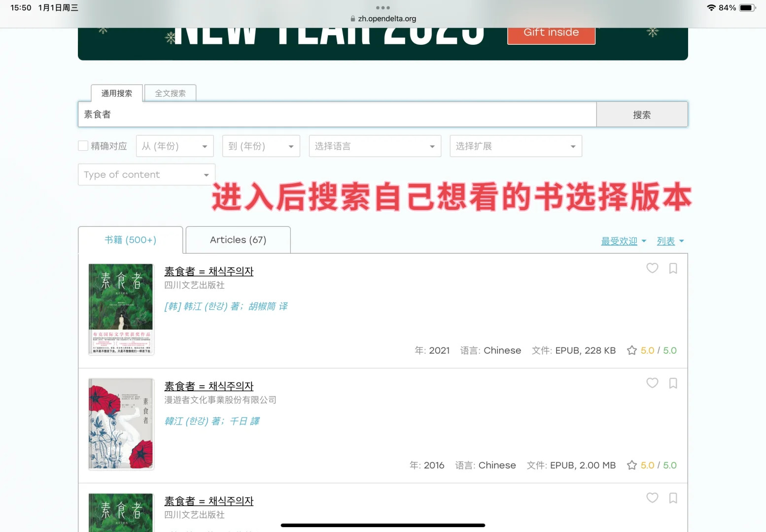Bookmark the first 素食者 book (2021)
Image resolution: width=766 pixels, height=532 pixels.
(673, 268)
